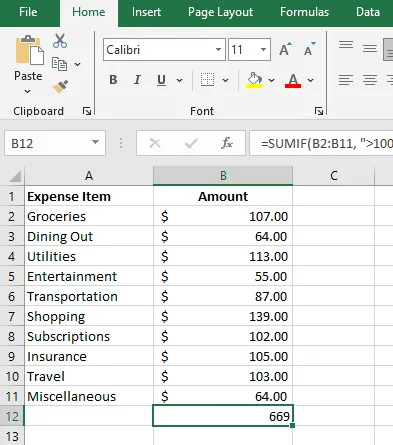Viewport: 393px width, 445px height.
Task: Center text horizontally
Action: 370,80
